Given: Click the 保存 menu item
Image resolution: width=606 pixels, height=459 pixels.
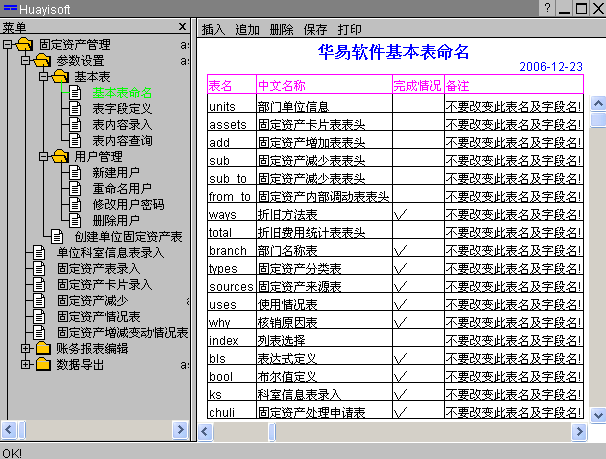Looking at the screenshot, I should tap(315, 29).
